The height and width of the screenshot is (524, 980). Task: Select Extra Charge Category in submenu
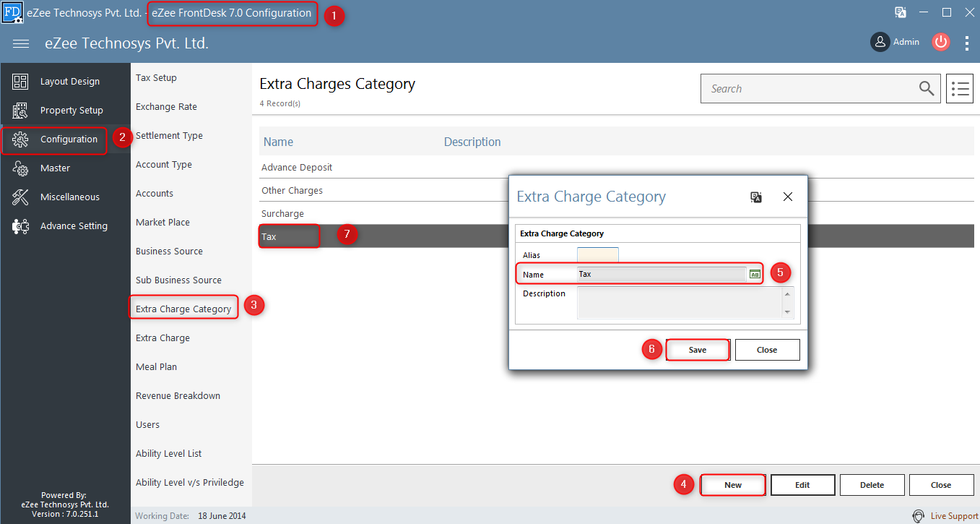pyautogui.click(x=183, y=309)
